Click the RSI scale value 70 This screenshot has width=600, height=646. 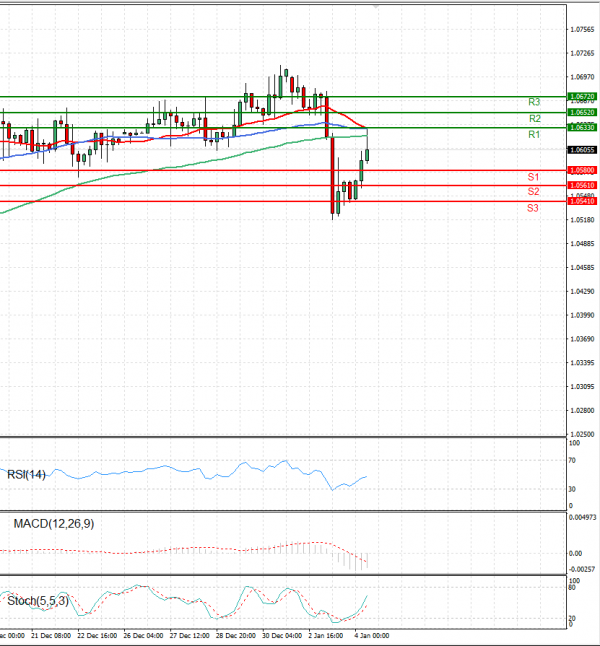pos(572,461)
